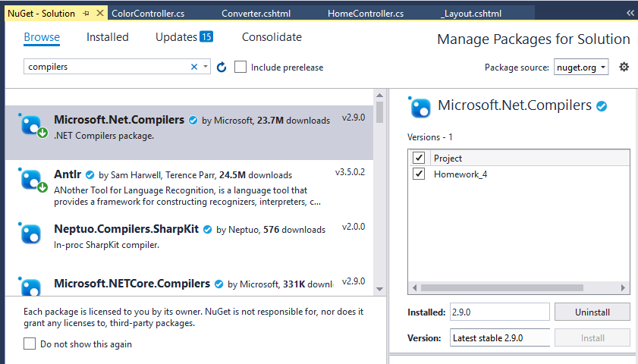This screenshot has height=364, width=638.
Task: Click Microsoft.NETCore.Compilers package icon
Action: 30,287
